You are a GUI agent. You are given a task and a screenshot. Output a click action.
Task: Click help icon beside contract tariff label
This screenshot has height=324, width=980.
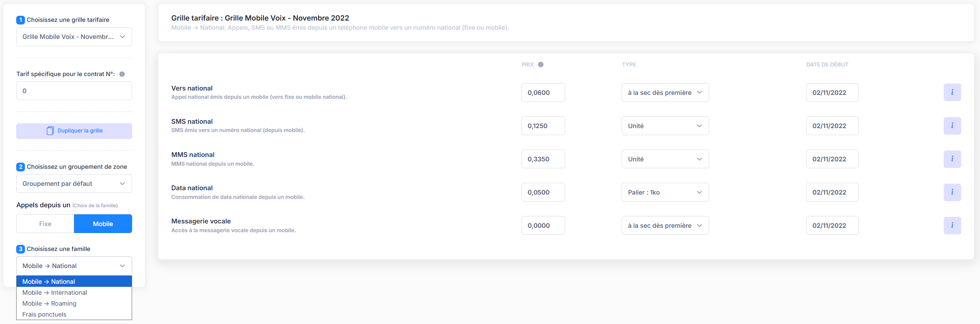[122, 74]
